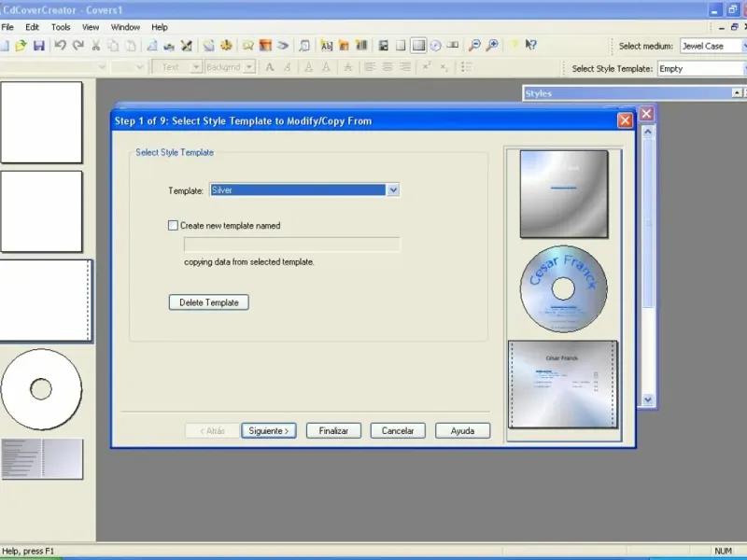
Task: Click the Cancelar button
Action: click(398, 431)
